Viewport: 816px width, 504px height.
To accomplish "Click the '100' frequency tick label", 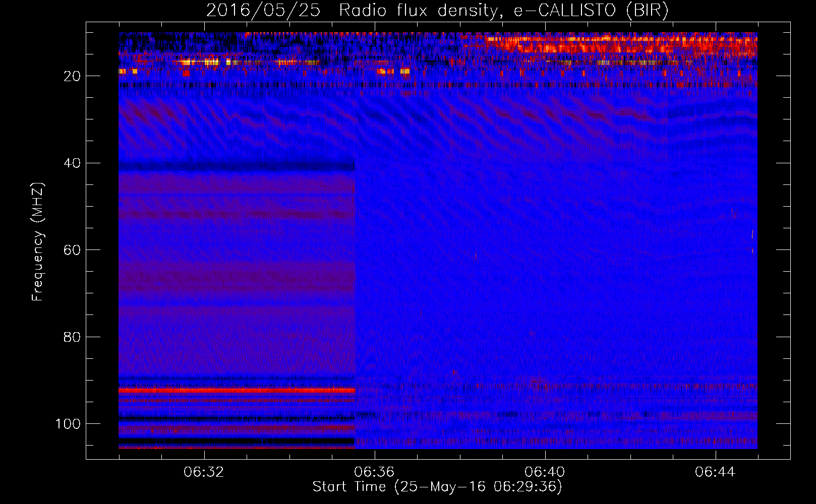I will (68, 424).
